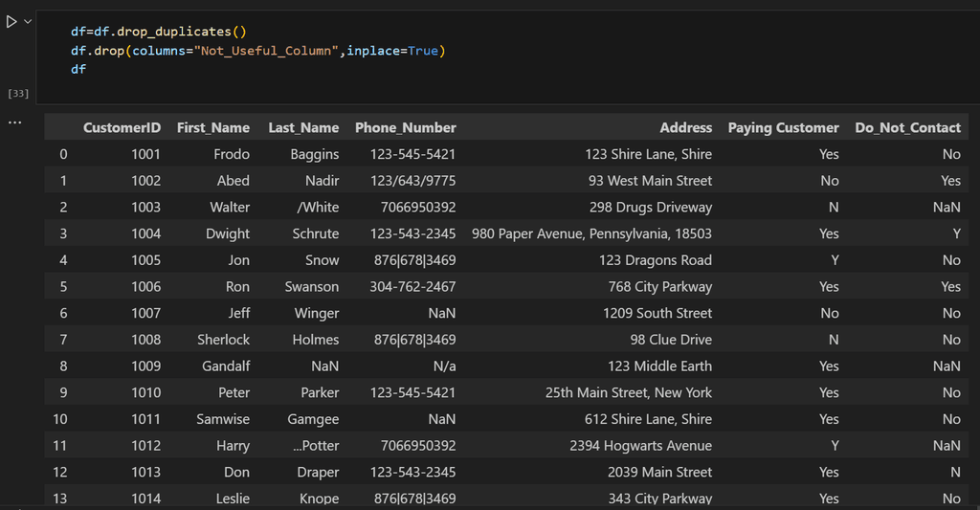Screen dimensions: 980x510
Task: Run the code cell with the play icon
Action: coord(11,22)
